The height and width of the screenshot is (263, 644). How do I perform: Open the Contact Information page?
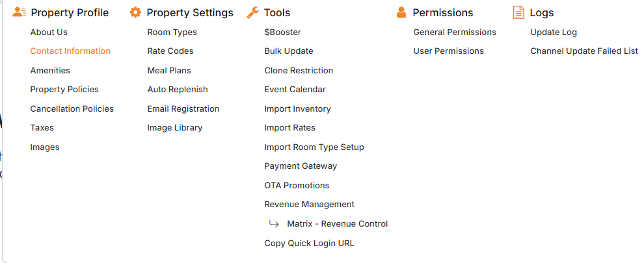click(x=70, y=51)
